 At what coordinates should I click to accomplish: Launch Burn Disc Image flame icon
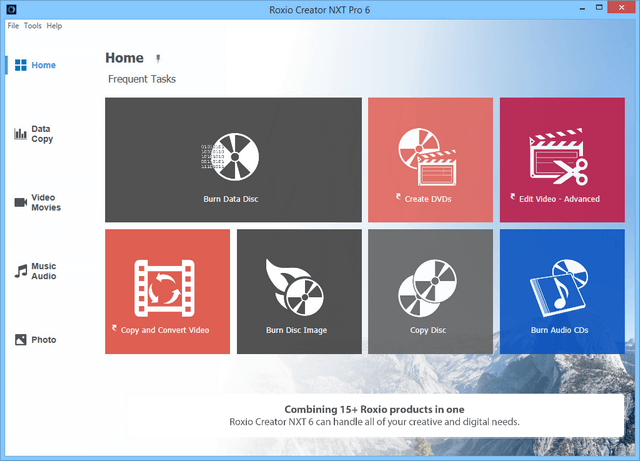[x=295, y=287]
